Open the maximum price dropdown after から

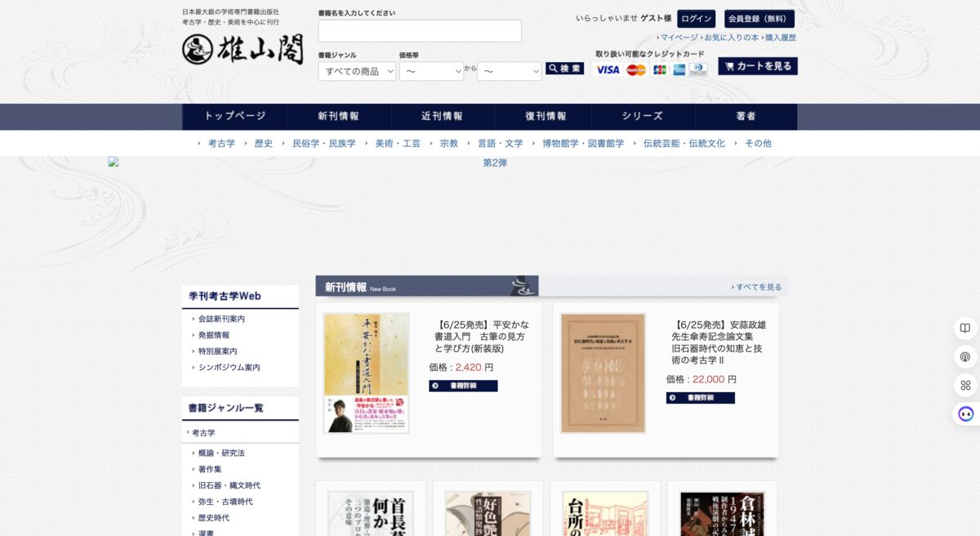pyautogui.click(x=509, y=71)
